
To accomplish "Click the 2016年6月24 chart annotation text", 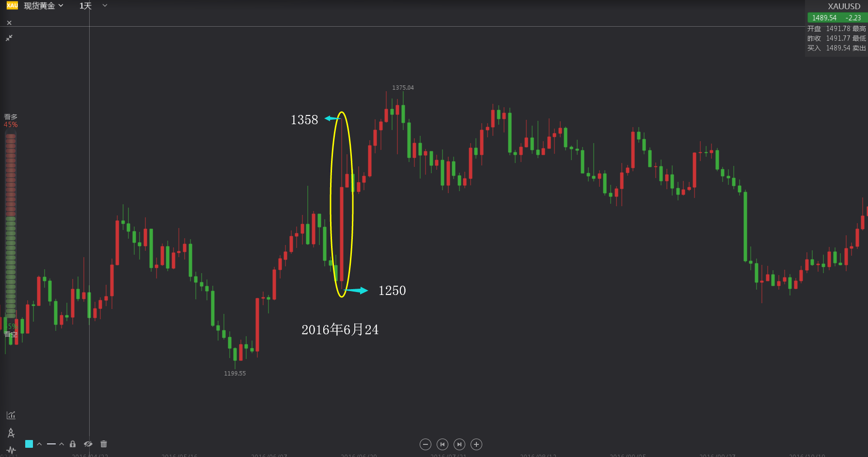I will 340,330.
